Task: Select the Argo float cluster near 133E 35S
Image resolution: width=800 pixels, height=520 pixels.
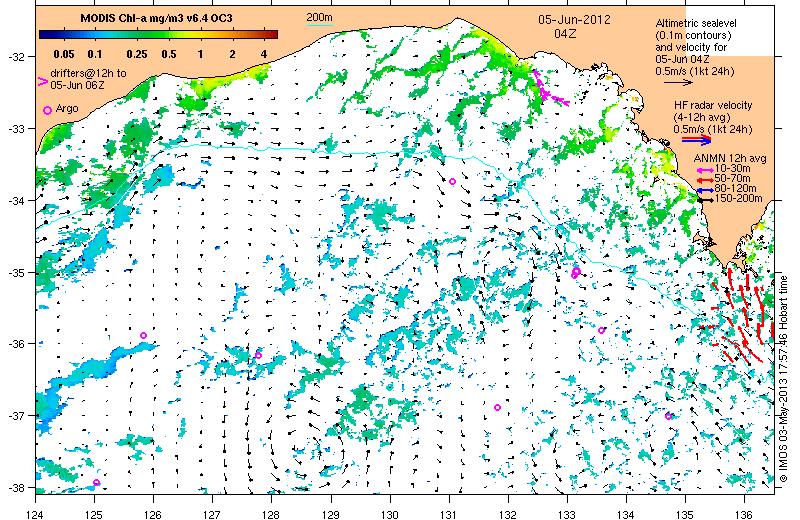Action: click(576, 273)
